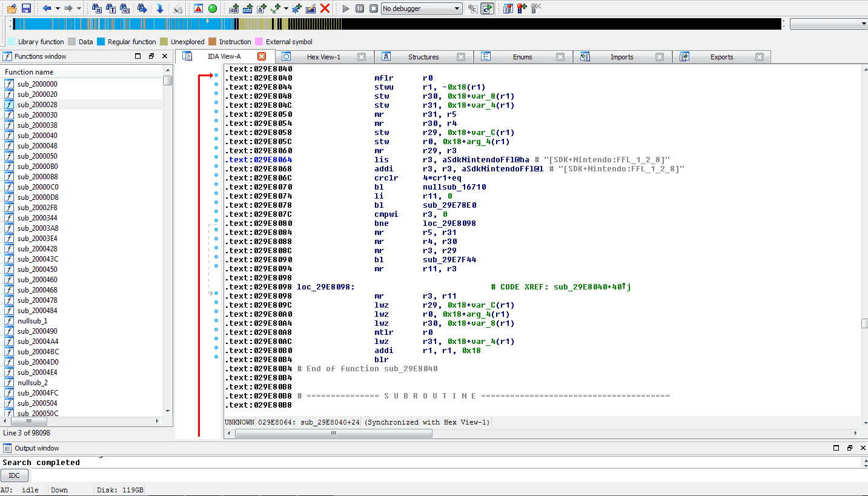868x496 pixels.
Task: Click the Open file toolbar icon
Action: pyautogui.click(x=12, y=8)
